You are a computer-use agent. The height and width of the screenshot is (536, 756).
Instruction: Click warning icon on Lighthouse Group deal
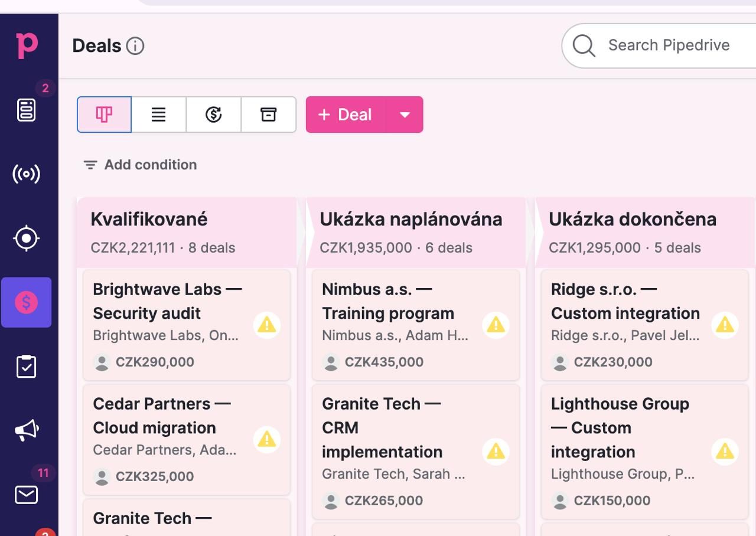725,452
